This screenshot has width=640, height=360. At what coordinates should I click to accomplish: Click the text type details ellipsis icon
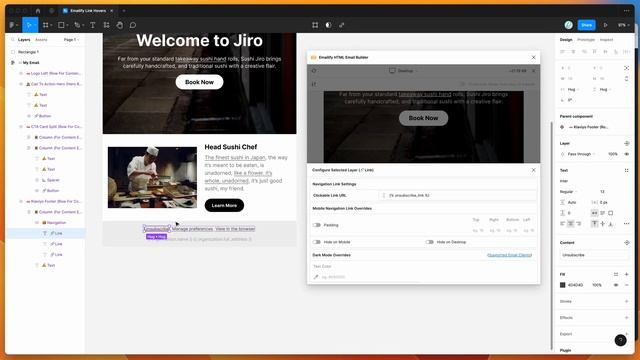627,223
